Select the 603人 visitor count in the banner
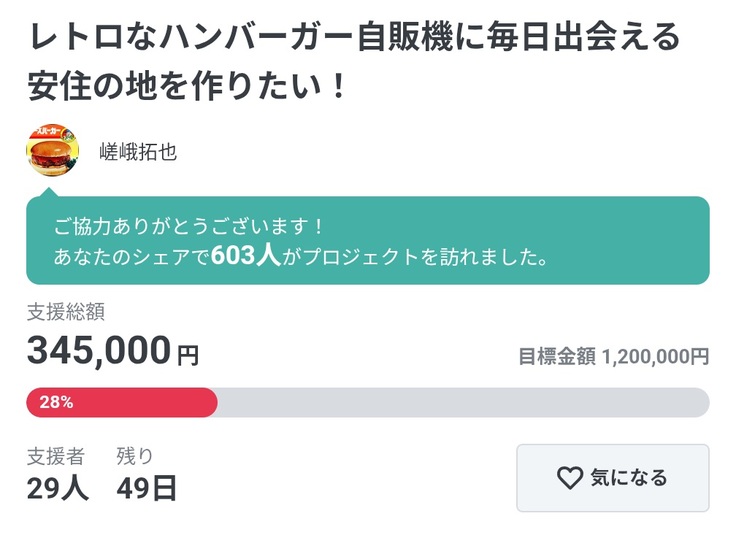The image size is (736, 535). 245,257
